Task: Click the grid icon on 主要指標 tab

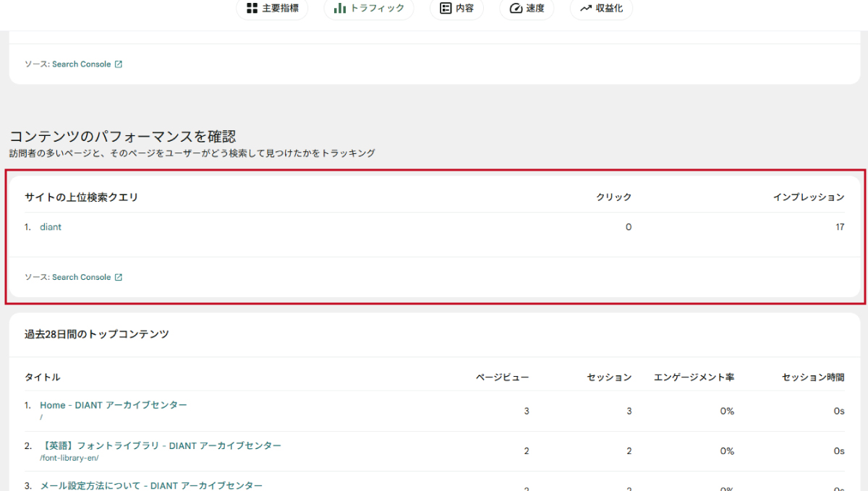Action: click(x=252, y=9)
